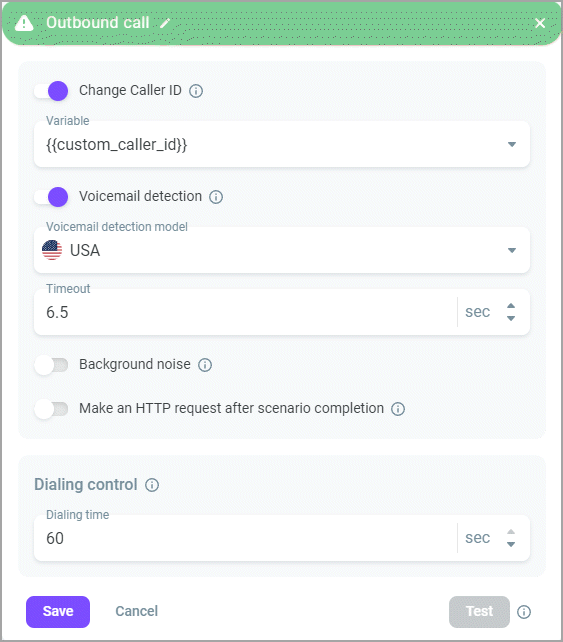Click the USA flag icon in model field

pyautogui.click(x=52, y=250)
